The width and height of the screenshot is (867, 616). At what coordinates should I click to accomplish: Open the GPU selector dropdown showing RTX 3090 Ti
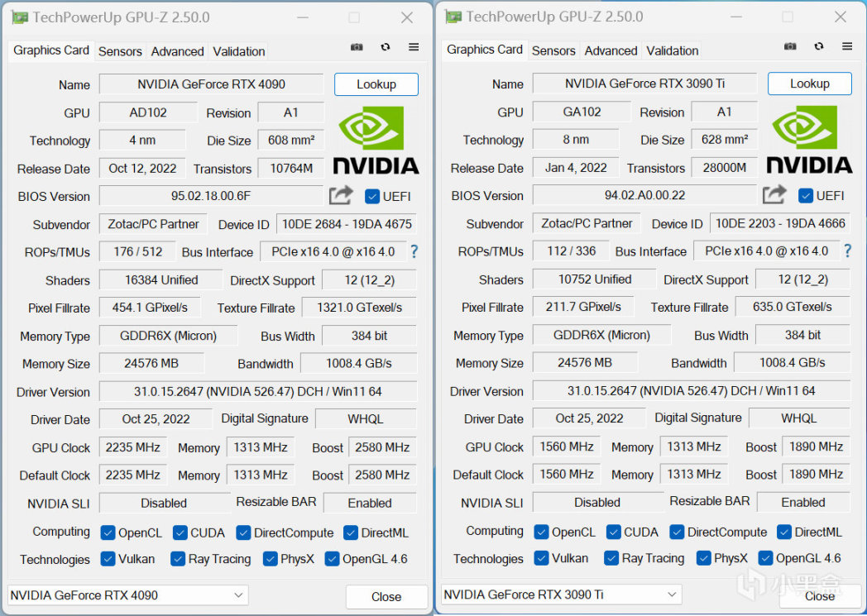(561, 595)
